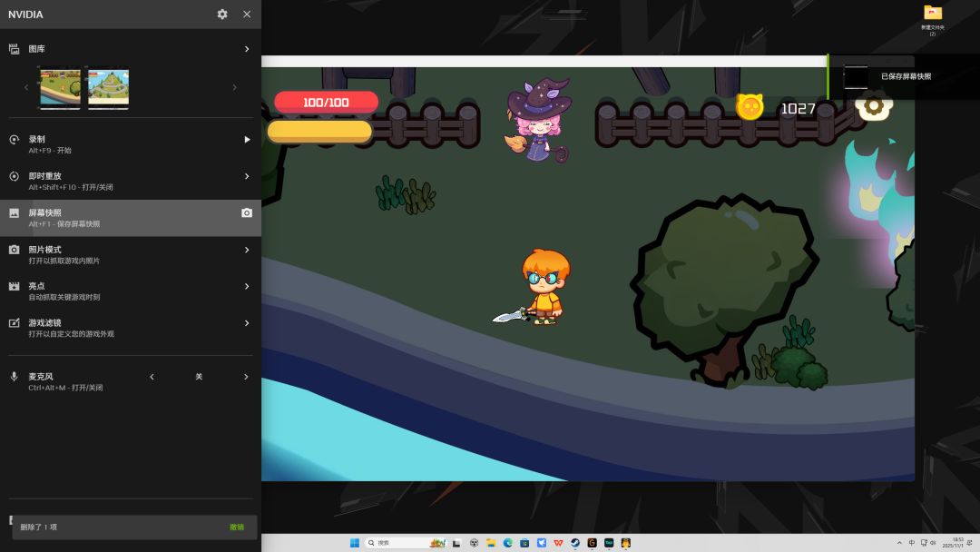This screenshot has width=980, height=552.
Task: Click the pink-haired witch character
Action: [x=538, y=120]
